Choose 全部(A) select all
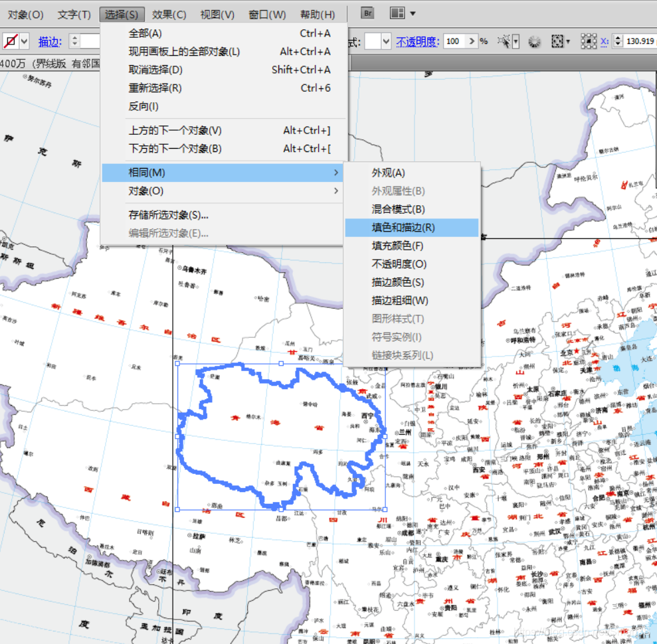This screenshot has height=644, width=657. pos(224,33)
